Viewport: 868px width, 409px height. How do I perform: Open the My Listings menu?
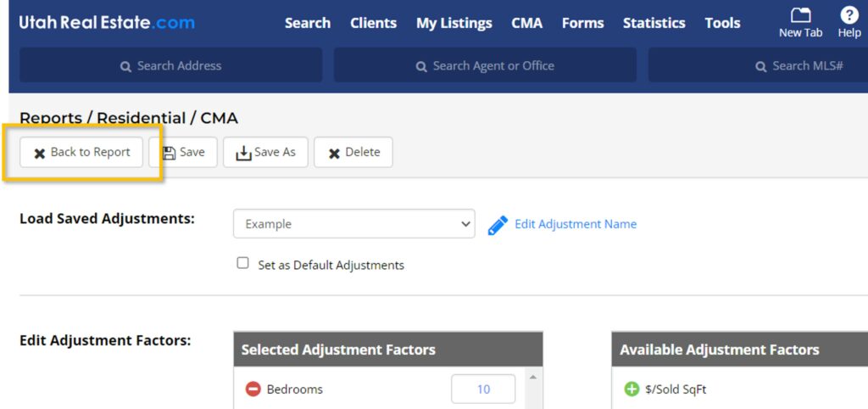pyautogui.click(x=453, y=23)
